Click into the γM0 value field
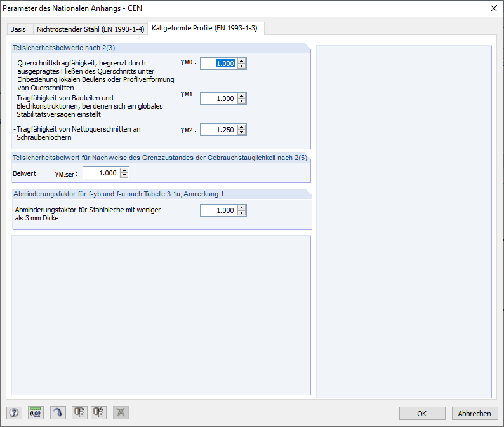The height and width of the screenshot is (427, 504). [218, 64]
